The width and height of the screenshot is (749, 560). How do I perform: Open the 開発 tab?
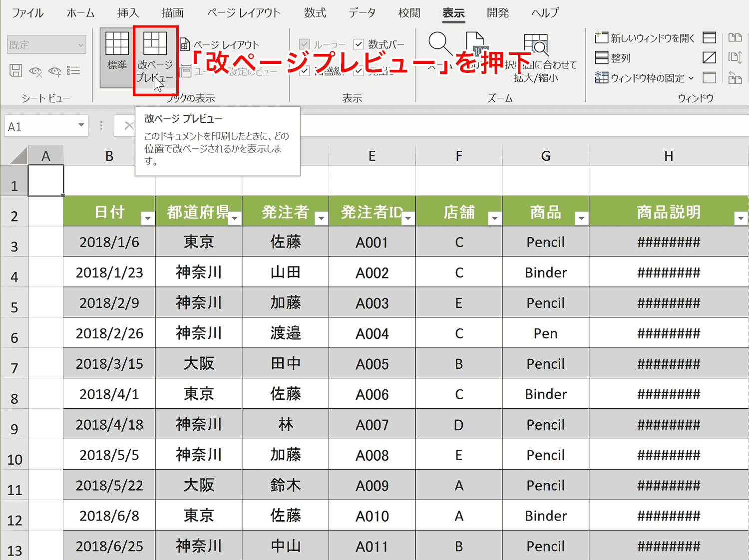(x=498, y=13)
